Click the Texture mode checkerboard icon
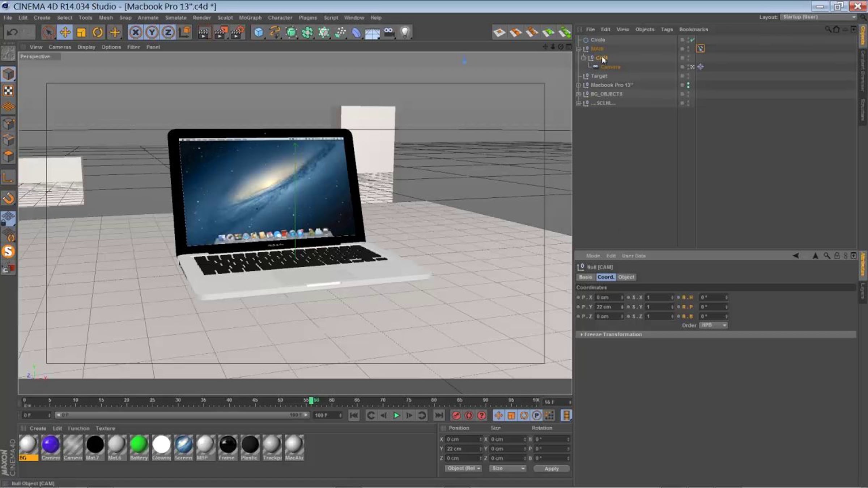 [x=8, y=91]
